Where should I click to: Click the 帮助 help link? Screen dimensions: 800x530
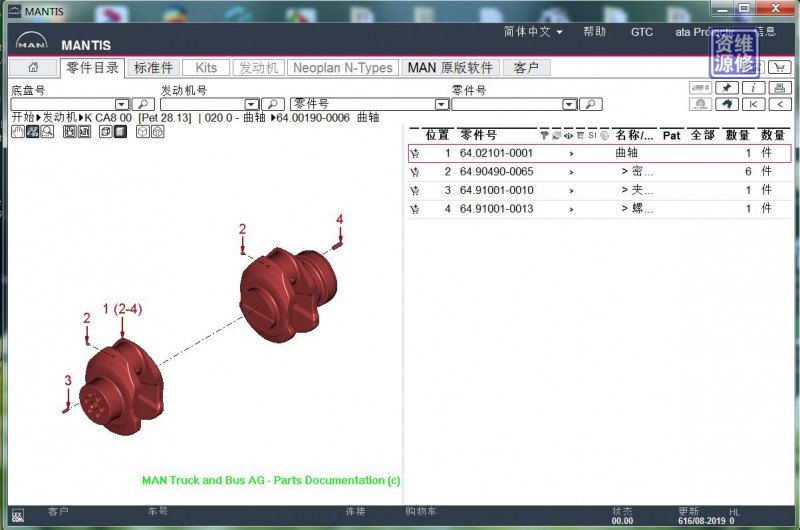click(x=594, y=32)
